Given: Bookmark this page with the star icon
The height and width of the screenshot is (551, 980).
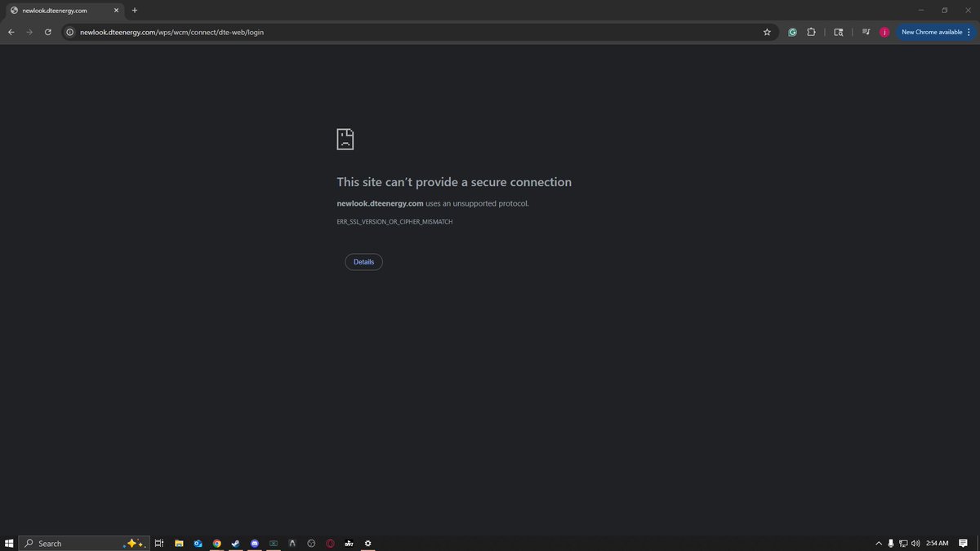Looking at the screenshot, I should click(767, 32).
